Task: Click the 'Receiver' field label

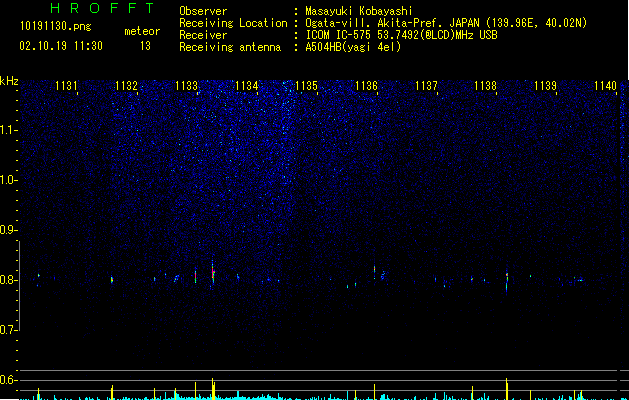Action: click(x=203, y=35)
